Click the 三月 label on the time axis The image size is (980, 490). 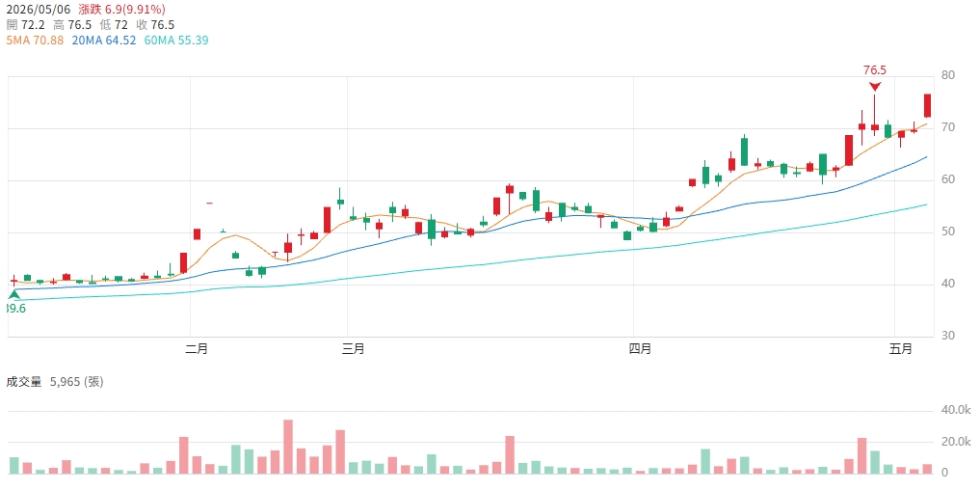[353, 349]
